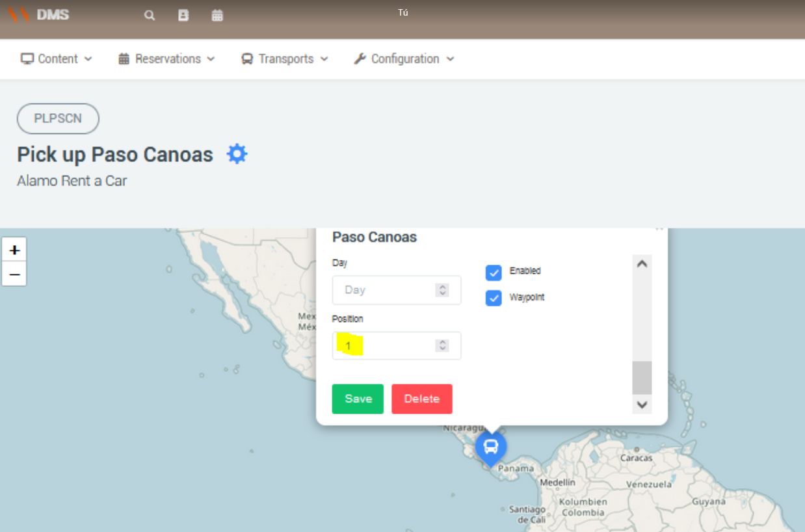Screen dimensions: 805x532
Task: Click into the Day input field
Action: pos(384,290)
